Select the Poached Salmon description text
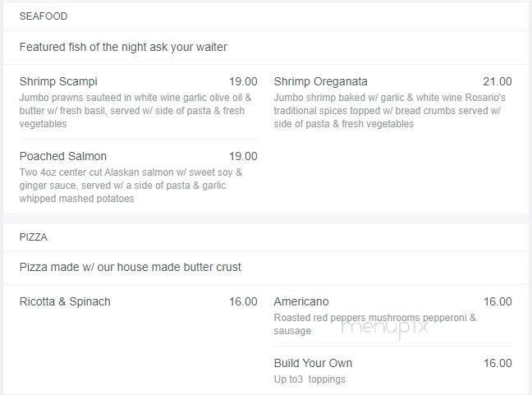The image size is (532, 395). pyautogui.click(x=131, y=186)
